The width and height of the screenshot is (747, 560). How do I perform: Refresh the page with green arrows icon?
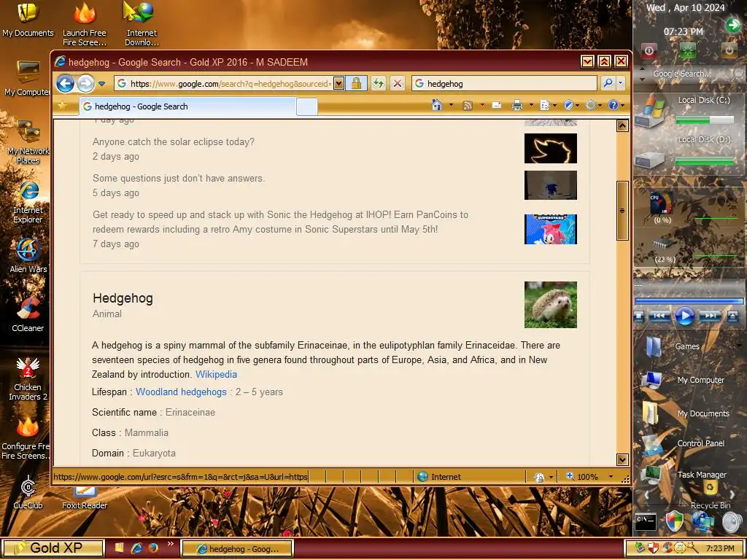tap(379, 84)
